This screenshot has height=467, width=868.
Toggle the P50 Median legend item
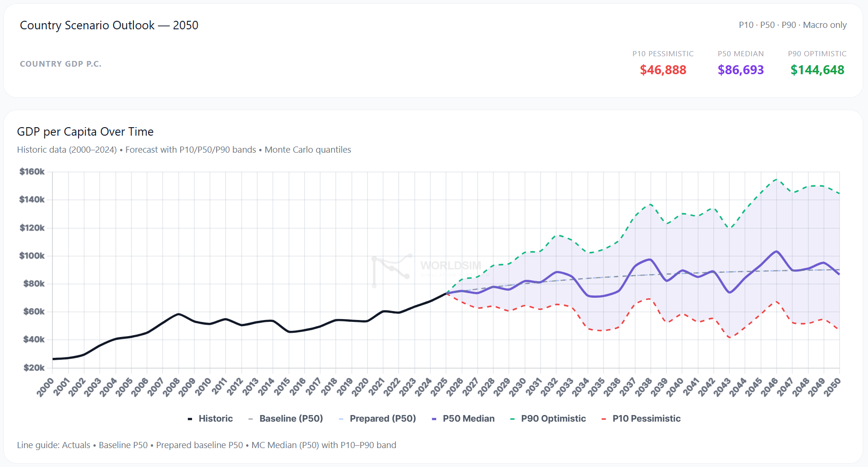point(463,419)
